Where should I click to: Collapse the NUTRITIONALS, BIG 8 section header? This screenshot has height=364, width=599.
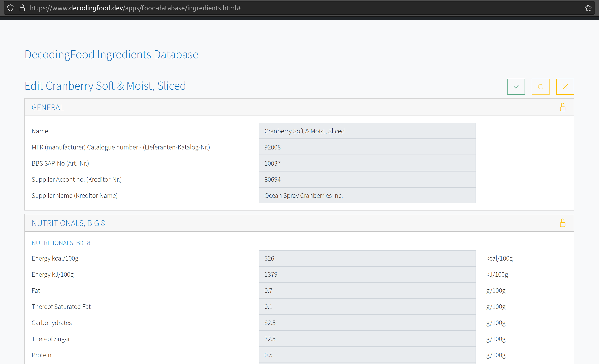click(x=68, y=223)
